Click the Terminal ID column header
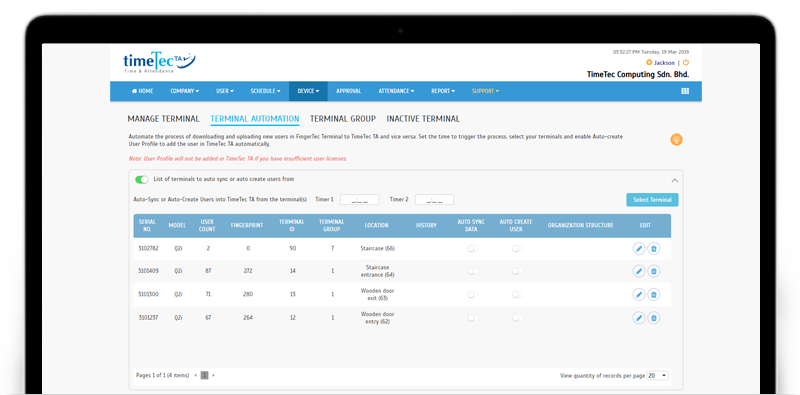The height and width of the screenshot is (395, 800). pos(292,226)
